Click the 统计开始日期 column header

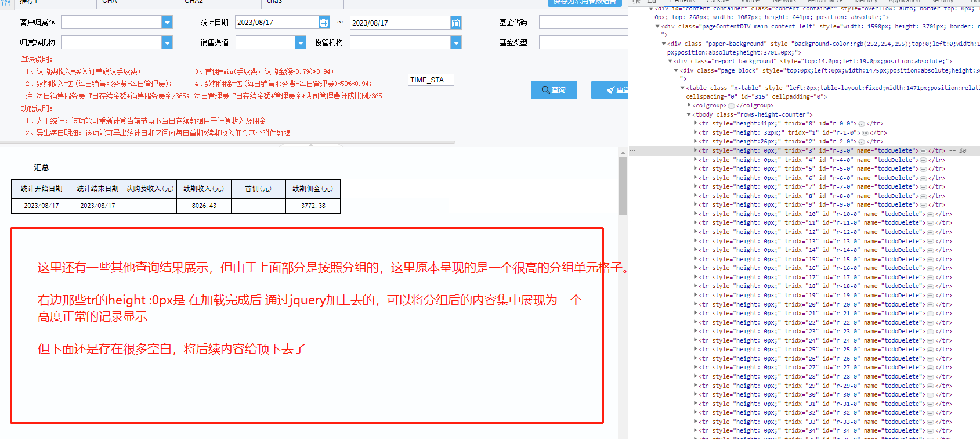point(41,189)
